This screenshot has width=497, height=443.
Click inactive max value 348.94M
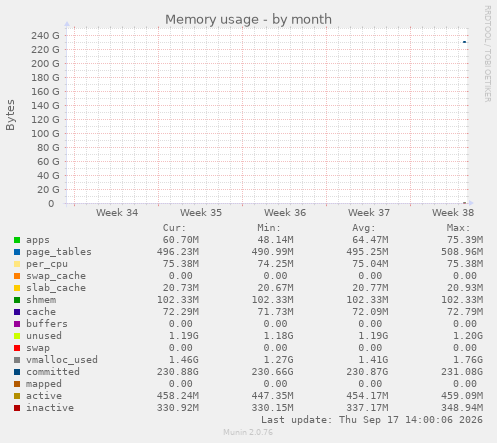pos(462,408)
